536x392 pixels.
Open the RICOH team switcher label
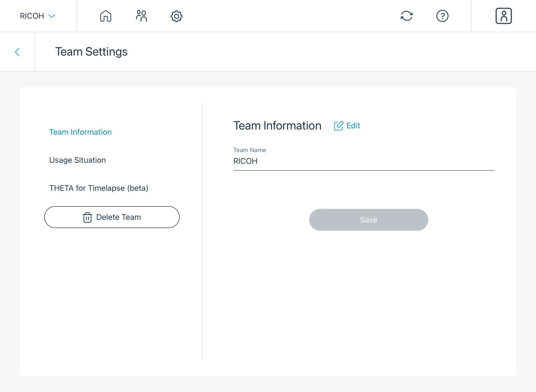[x=32, y=16]
